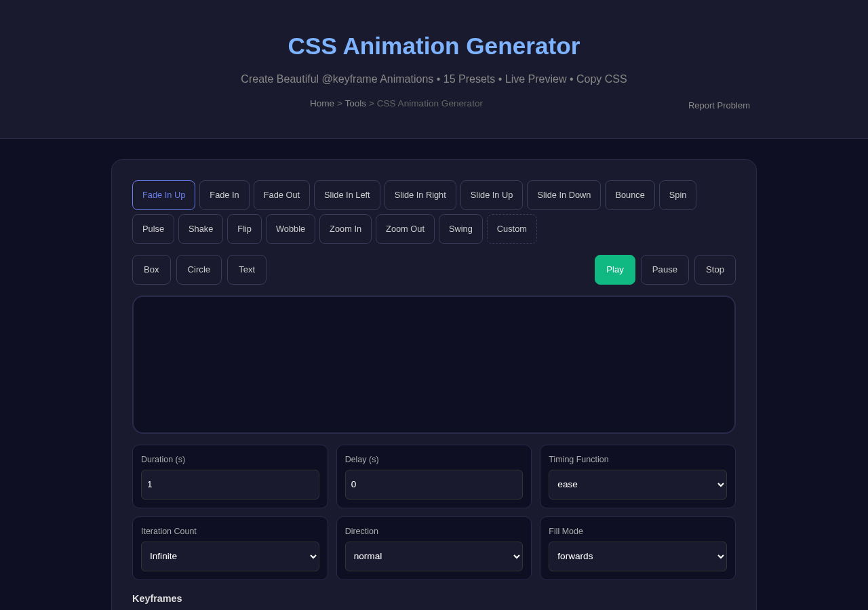Image resolution: width=868 pixels, height=610 pixels.
Task: Pick the Swing preset
Action: coord(460,229)
